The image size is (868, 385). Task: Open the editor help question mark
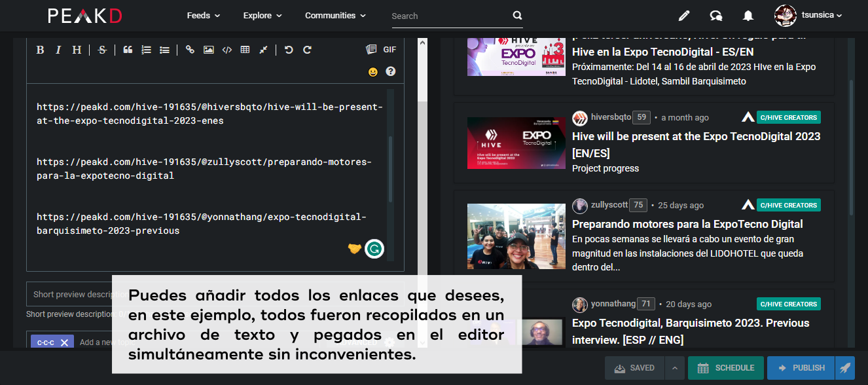point(391,71)
